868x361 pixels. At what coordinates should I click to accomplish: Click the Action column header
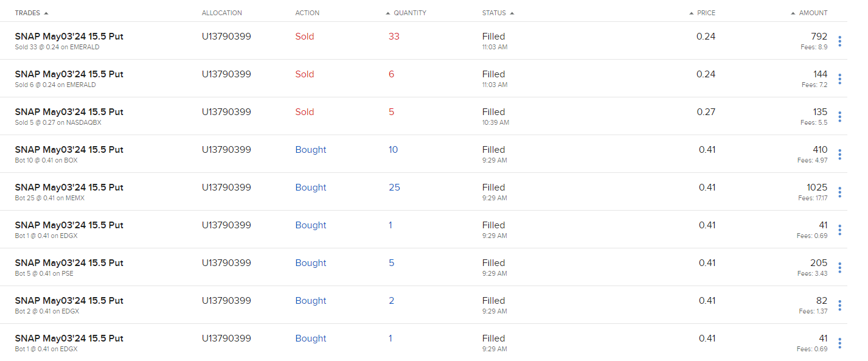[307, 13]
